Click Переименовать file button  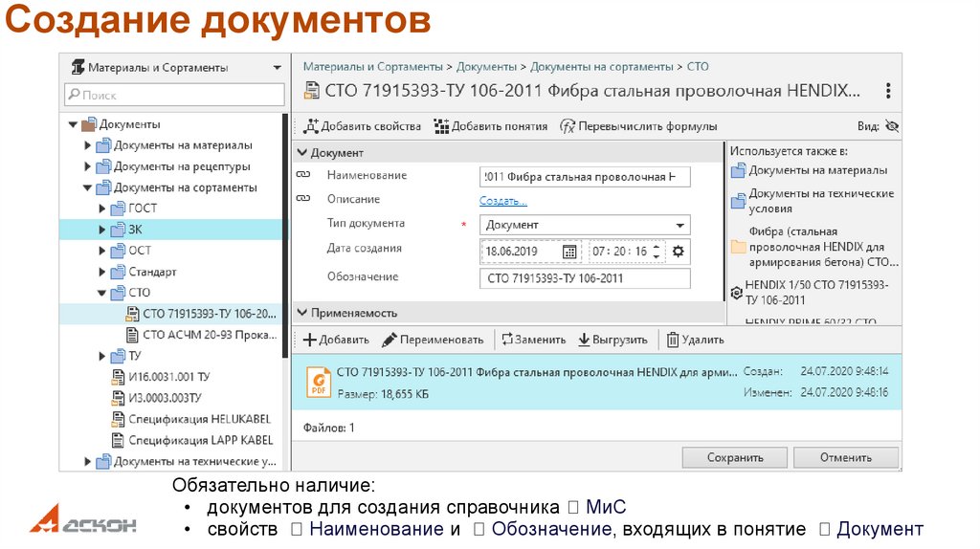click(434, 340)
